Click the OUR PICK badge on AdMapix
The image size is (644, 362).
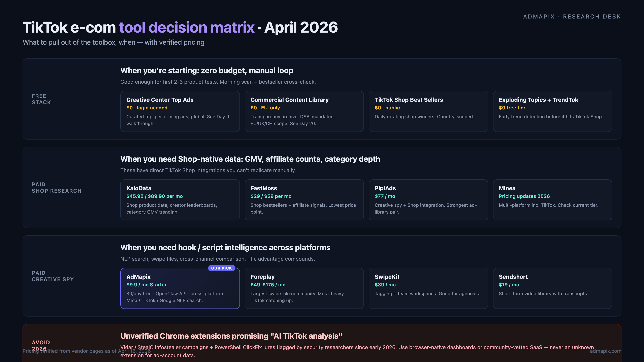[x=221, y=268]
